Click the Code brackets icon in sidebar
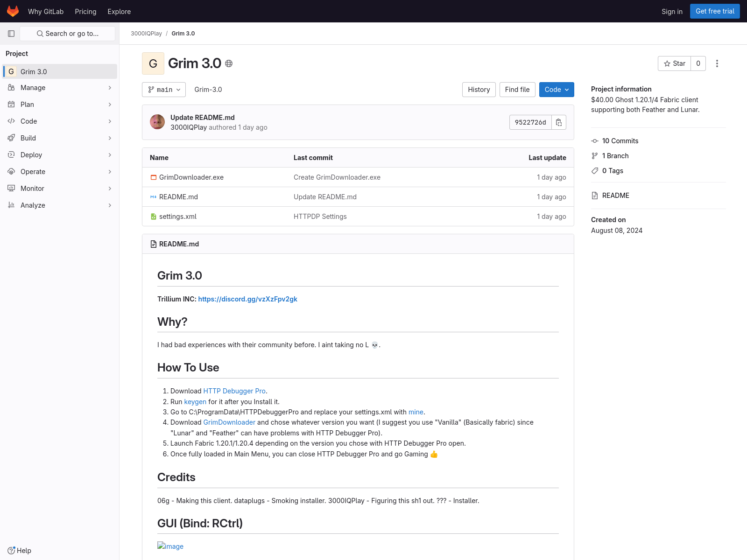The width and height of the screenshot is (747, 560). [x=11, y=121]
